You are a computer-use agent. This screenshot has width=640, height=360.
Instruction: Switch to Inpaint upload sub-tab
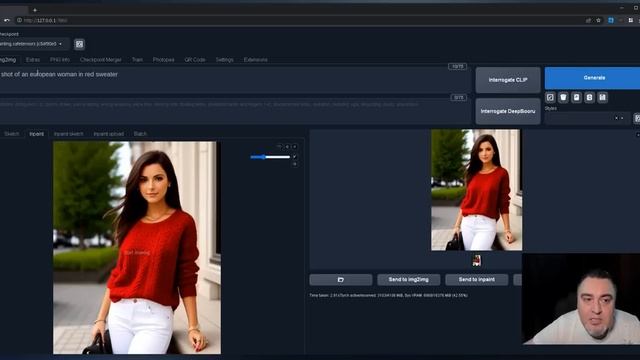pyautogui.click(x=109, y=134)
